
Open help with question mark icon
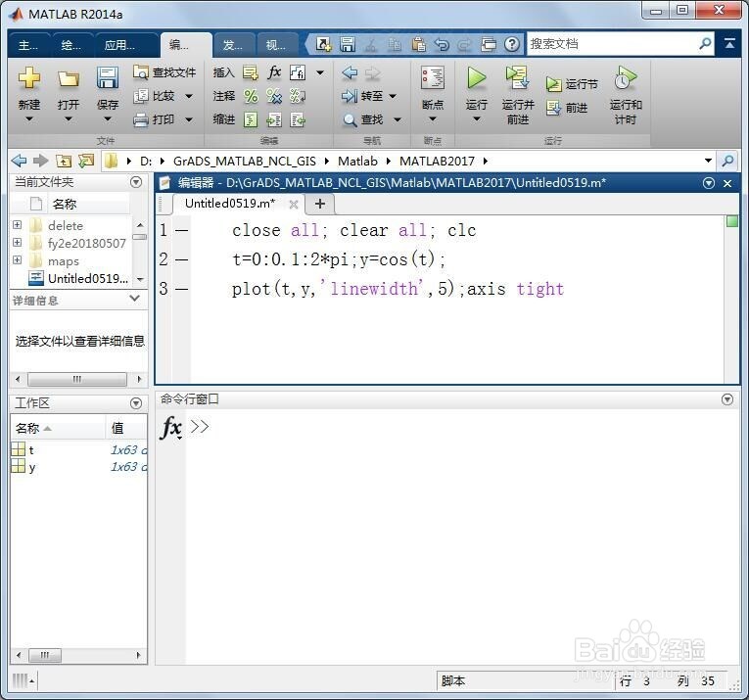(512, 44)
